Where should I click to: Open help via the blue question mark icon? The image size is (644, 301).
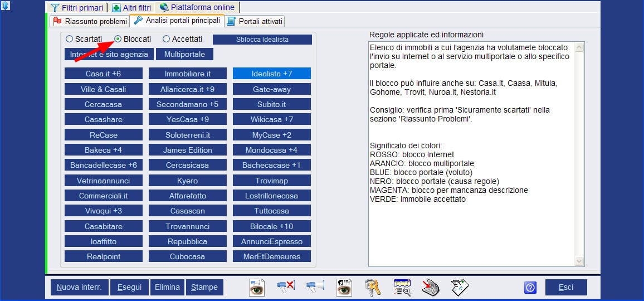tap(530, 288)
